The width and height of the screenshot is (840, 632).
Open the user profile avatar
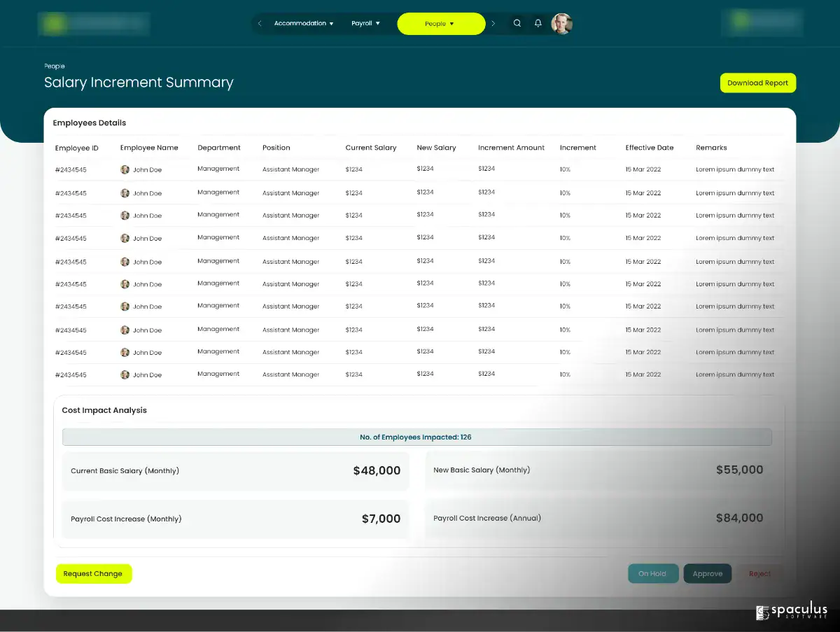[561, 23]
